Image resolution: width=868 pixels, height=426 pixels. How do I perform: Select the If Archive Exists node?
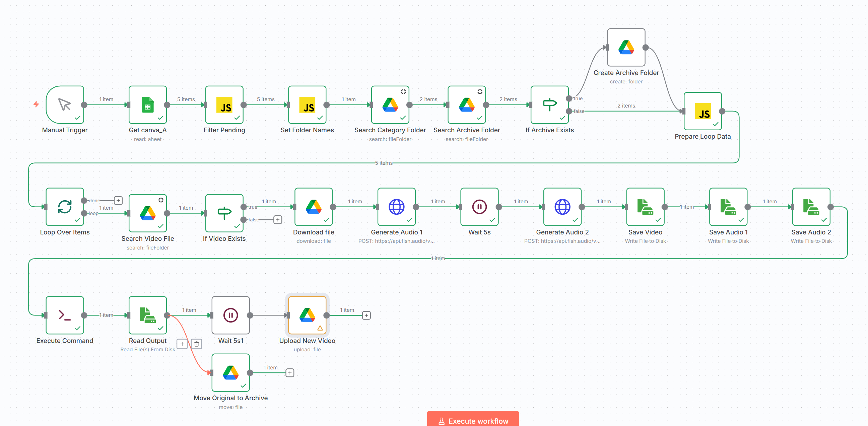click(549, 104)
